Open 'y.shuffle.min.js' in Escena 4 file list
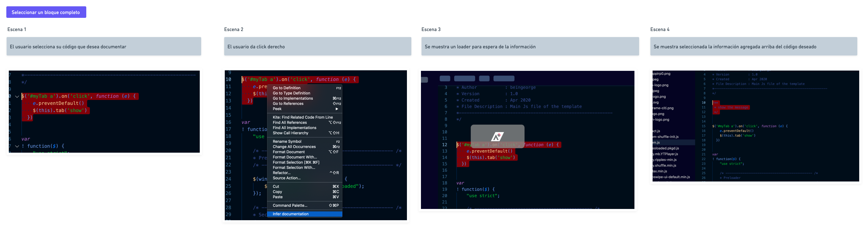This screenshot has width=868, height=229. [664, 165]
